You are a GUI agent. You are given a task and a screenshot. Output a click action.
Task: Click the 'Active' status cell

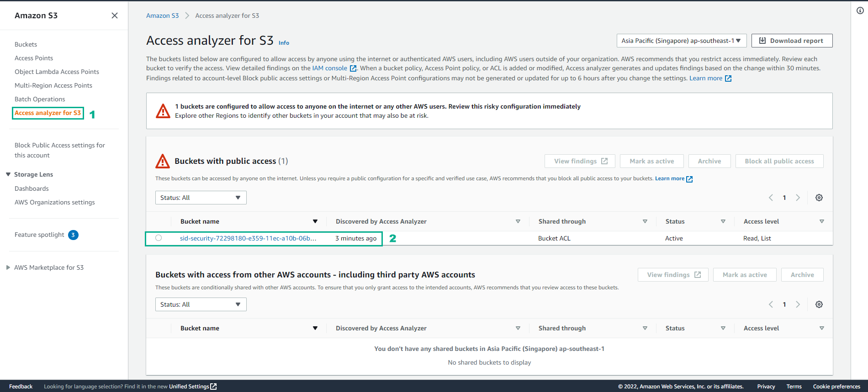click(674, 238)
